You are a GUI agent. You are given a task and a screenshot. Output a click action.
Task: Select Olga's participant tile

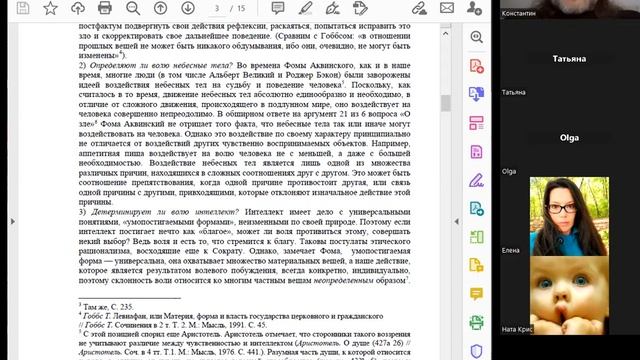point(569,138)
